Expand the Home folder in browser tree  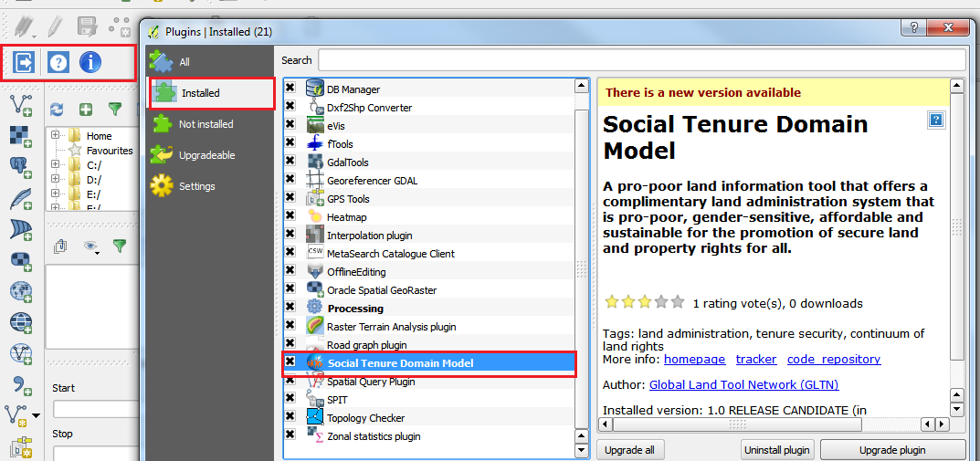pyautogui.click(x=56, y=135)
